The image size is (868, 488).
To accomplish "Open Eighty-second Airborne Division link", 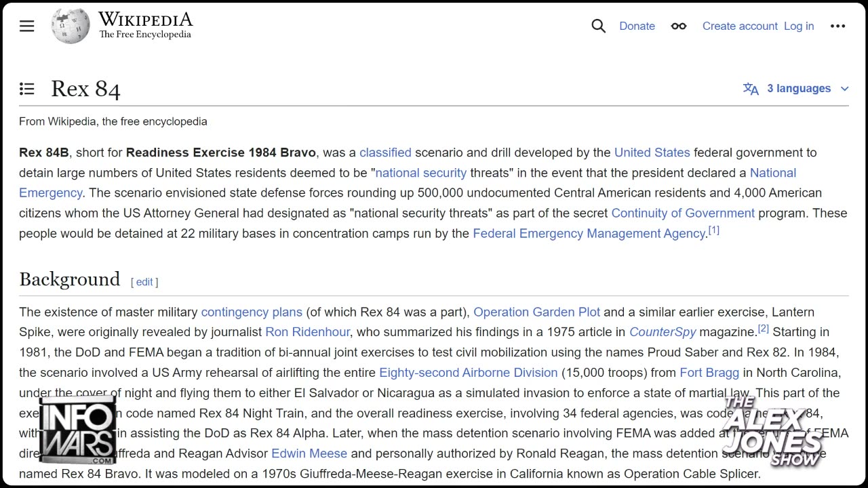I will pos(468,373).
